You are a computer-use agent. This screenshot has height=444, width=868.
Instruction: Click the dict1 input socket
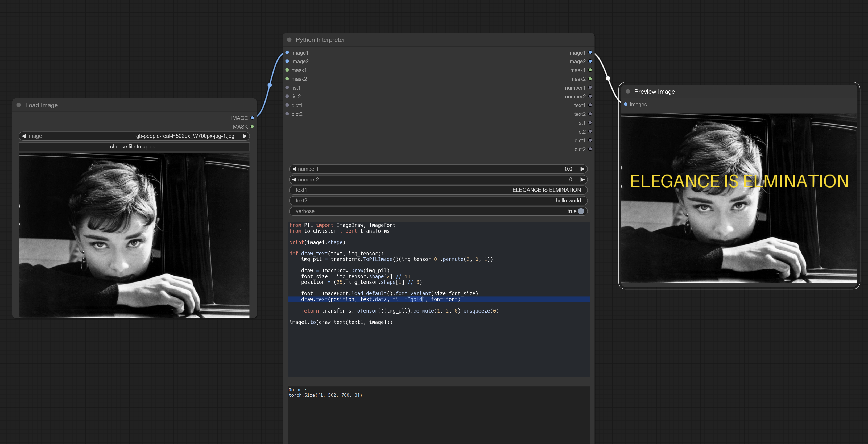pyautogui.click(x=287, y=105)
